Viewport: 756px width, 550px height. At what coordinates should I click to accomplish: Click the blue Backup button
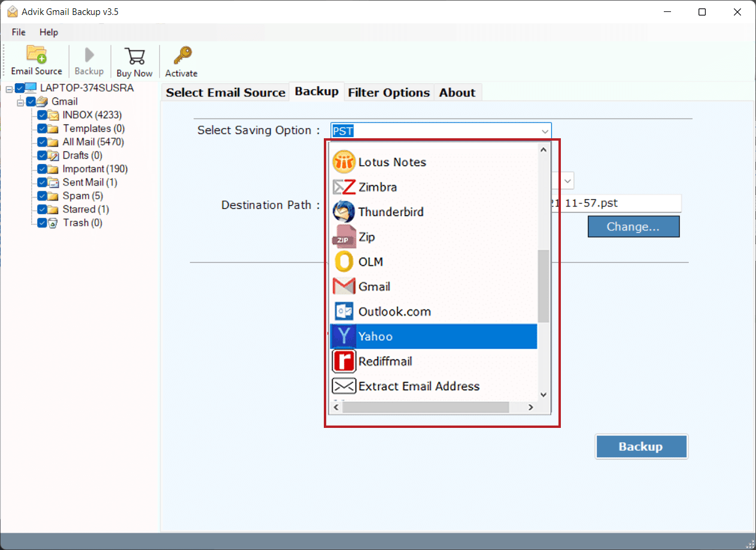pos(641,446)
